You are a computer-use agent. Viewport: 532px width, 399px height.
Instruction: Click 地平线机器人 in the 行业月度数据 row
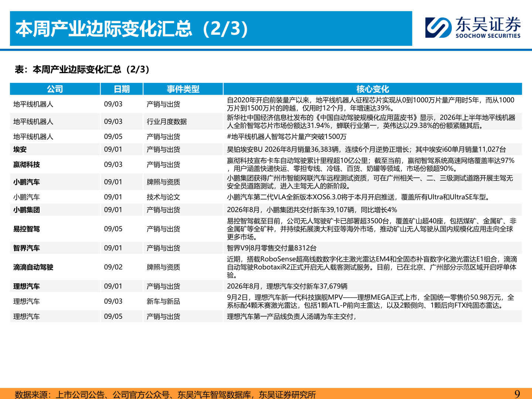pos(33,122)
